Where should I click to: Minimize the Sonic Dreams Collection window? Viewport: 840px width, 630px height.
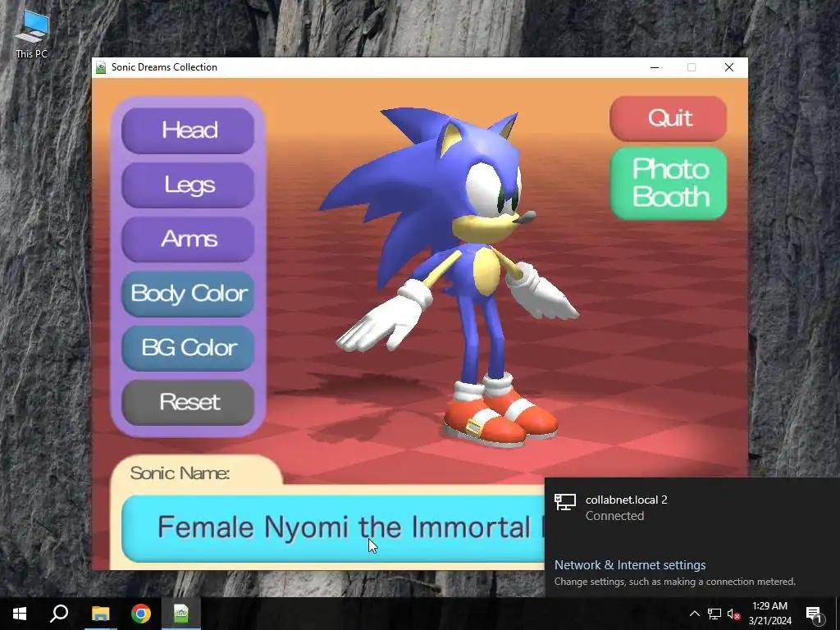pos(655,67)
